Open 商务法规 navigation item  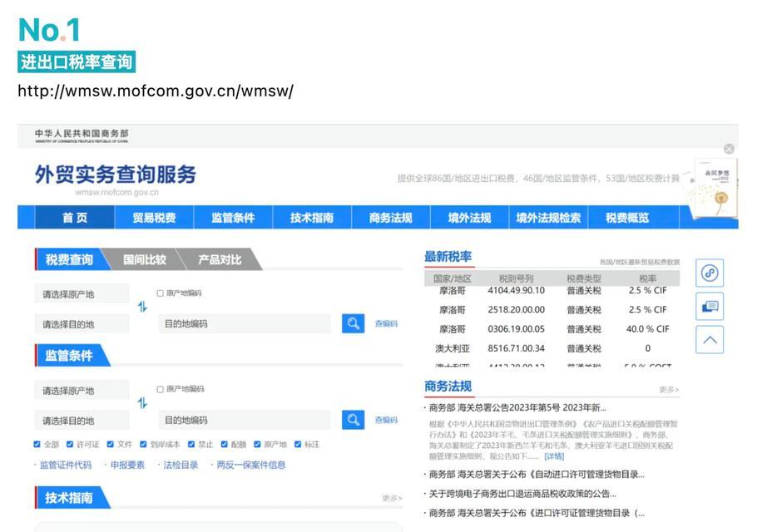[391, 218]
